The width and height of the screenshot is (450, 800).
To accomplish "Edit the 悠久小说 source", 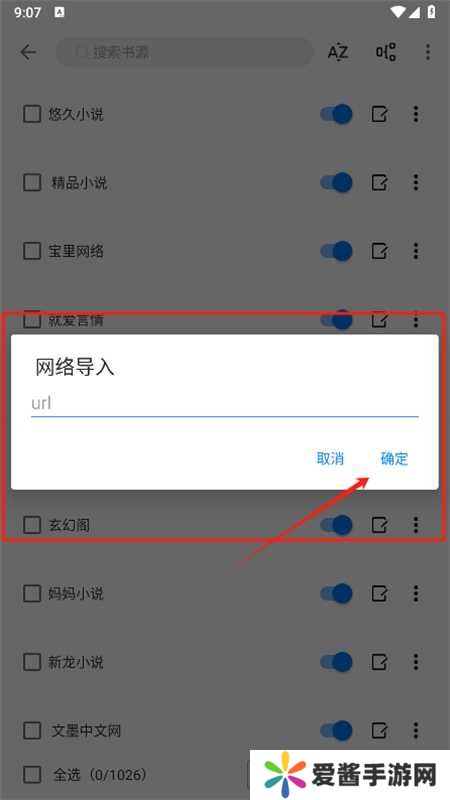I will click(379, 114).
